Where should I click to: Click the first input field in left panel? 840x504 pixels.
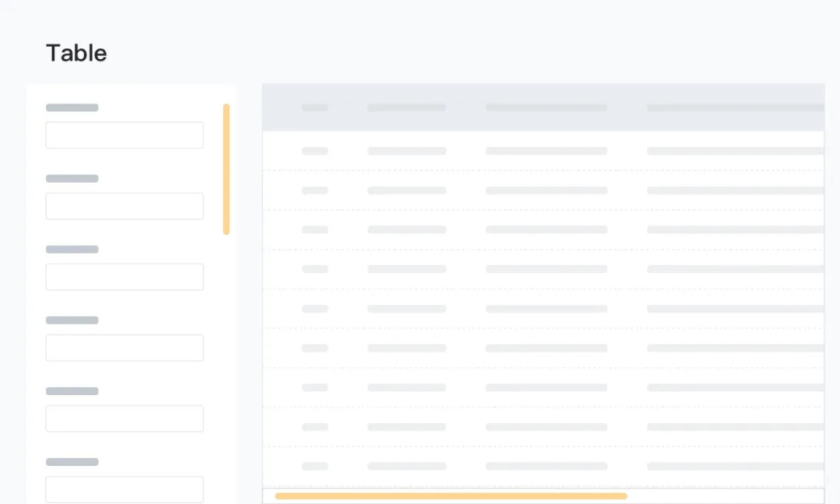pyautogui.click(x=124, y=135)
